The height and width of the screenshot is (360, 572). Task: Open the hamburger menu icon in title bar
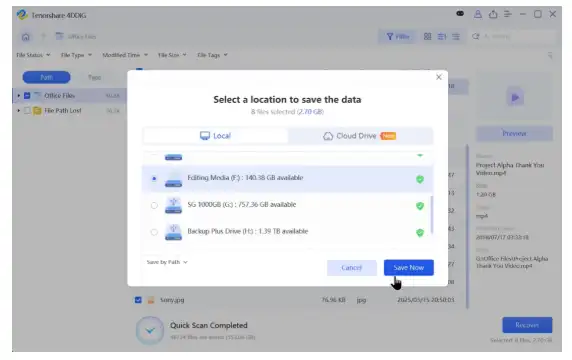508,14
